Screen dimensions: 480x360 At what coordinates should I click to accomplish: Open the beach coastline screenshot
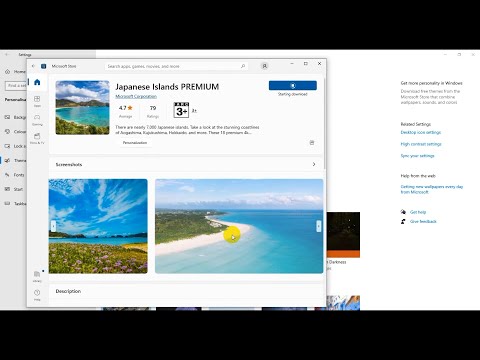[x=239, y=226]
